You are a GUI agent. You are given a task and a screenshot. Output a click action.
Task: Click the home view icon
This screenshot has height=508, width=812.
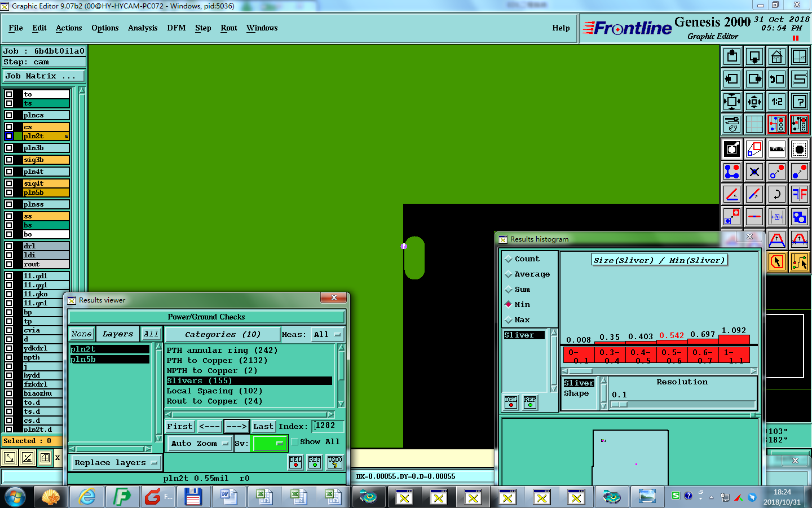(777, 56)
